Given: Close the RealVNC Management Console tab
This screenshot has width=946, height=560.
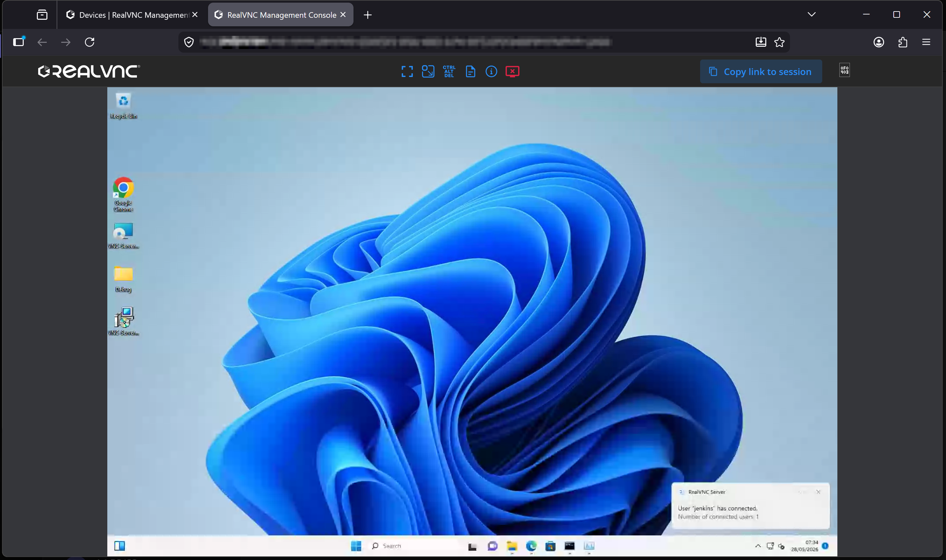Looking at the screenshot, I should point(343,15).
